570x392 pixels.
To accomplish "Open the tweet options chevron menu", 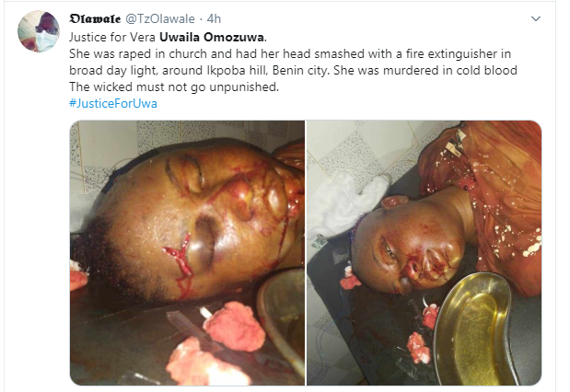I will pos(536,18).
